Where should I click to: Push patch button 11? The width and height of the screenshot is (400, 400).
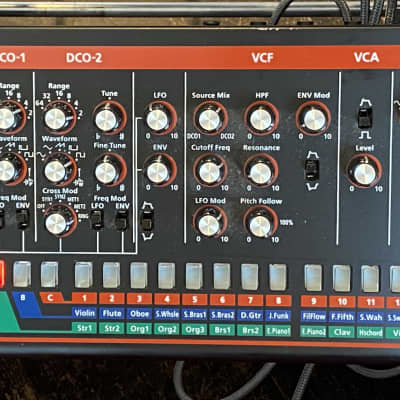(x=370, y=279)
